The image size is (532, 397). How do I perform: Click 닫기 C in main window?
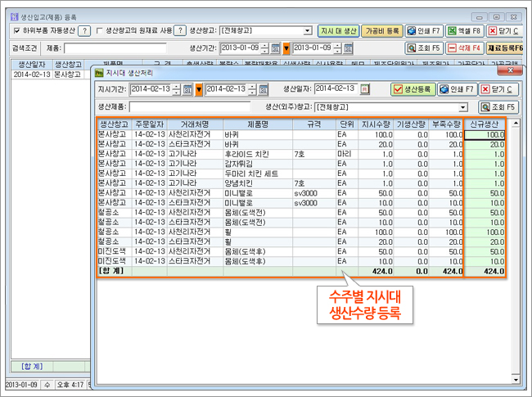(503, 31)
